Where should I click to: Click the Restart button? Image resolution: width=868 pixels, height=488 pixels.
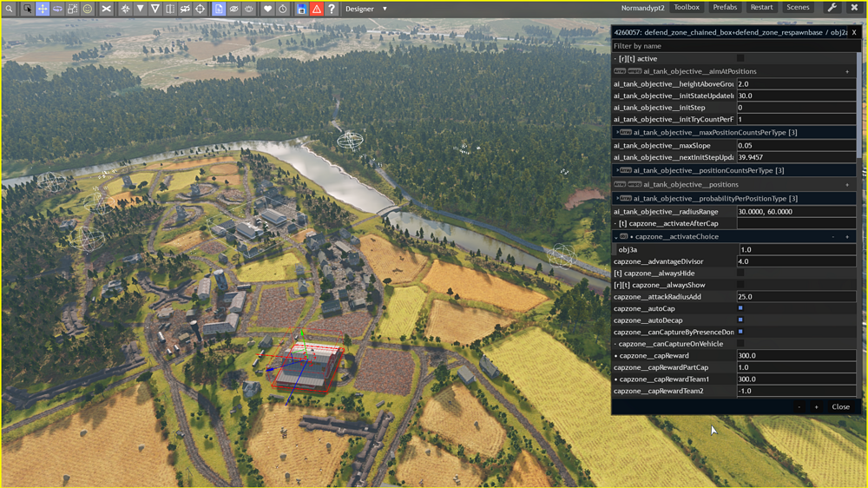(x=761, y=8)
